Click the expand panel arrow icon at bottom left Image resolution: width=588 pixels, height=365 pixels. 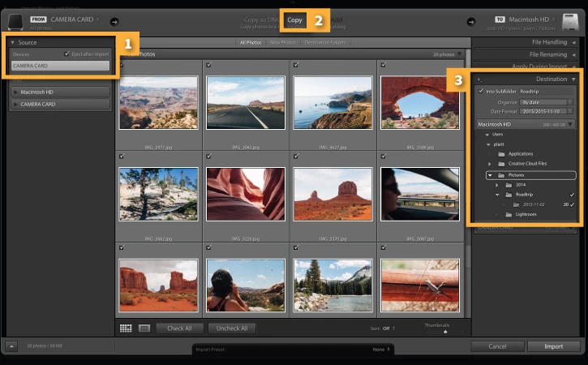pos(11,346)
